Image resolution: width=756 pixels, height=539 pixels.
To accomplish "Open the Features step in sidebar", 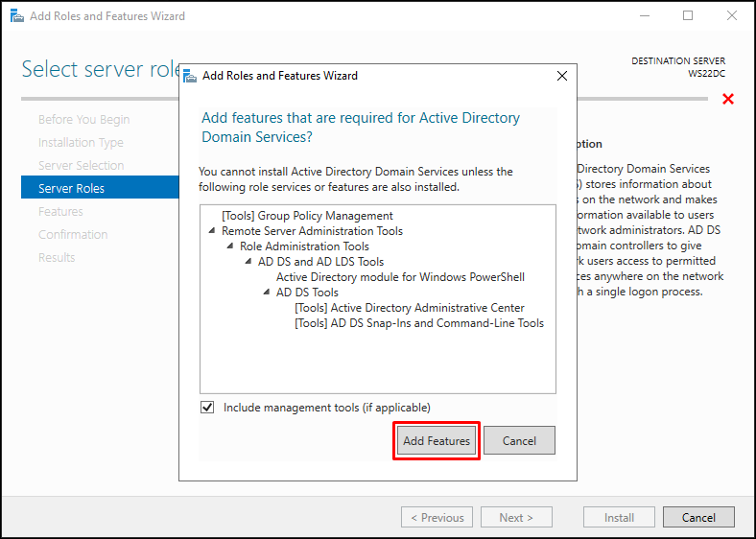I will (60, 212).
